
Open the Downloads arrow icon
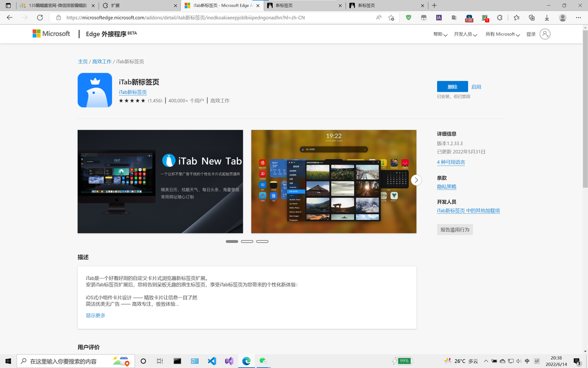(x=547, y=17)
